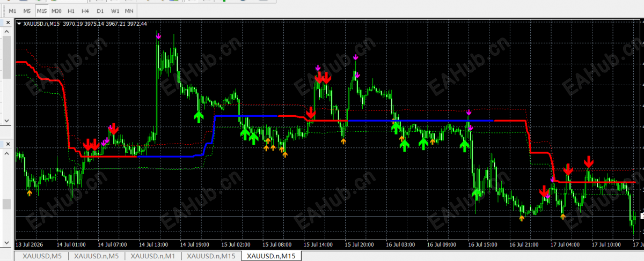
Task: Click the lower left panel scrollbar thumb
Action: [7, 204]
